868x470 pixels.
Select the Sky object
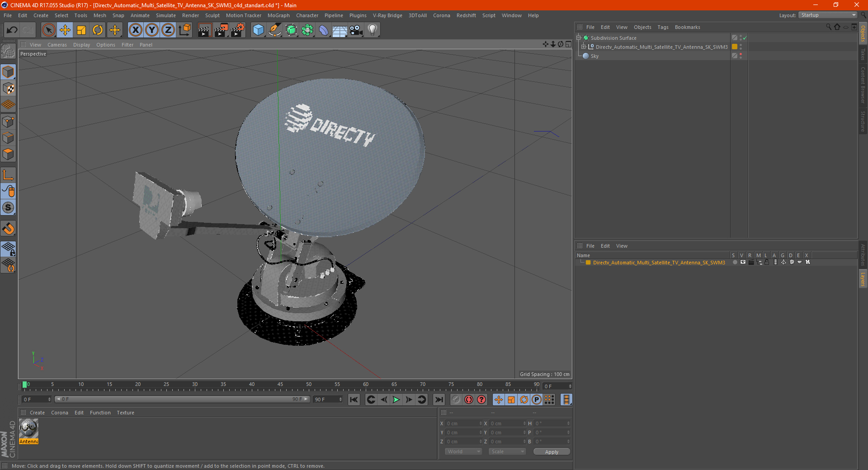click(x=594, y=56)
